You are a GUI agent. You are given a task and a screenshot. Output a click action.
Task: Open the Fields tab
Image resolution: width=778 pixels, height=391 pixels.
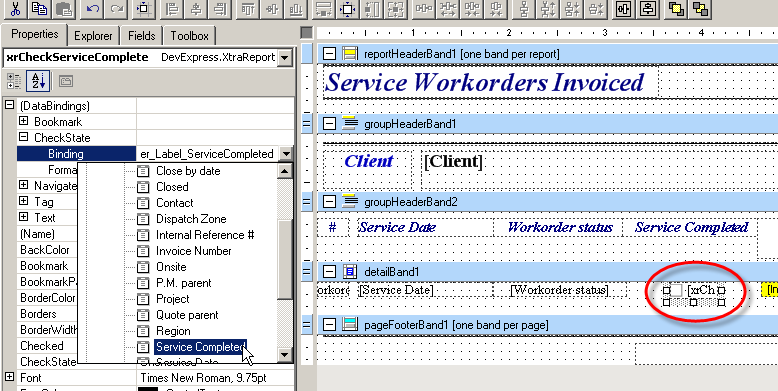[x=141, y=36]
